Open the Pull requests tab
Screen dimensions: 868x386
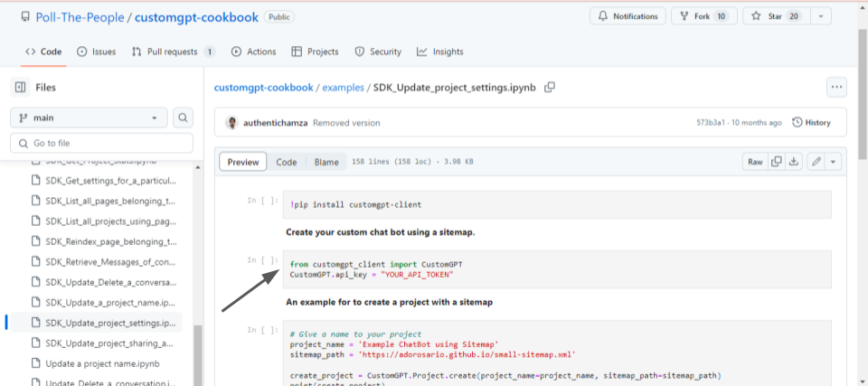pos(174,52)
